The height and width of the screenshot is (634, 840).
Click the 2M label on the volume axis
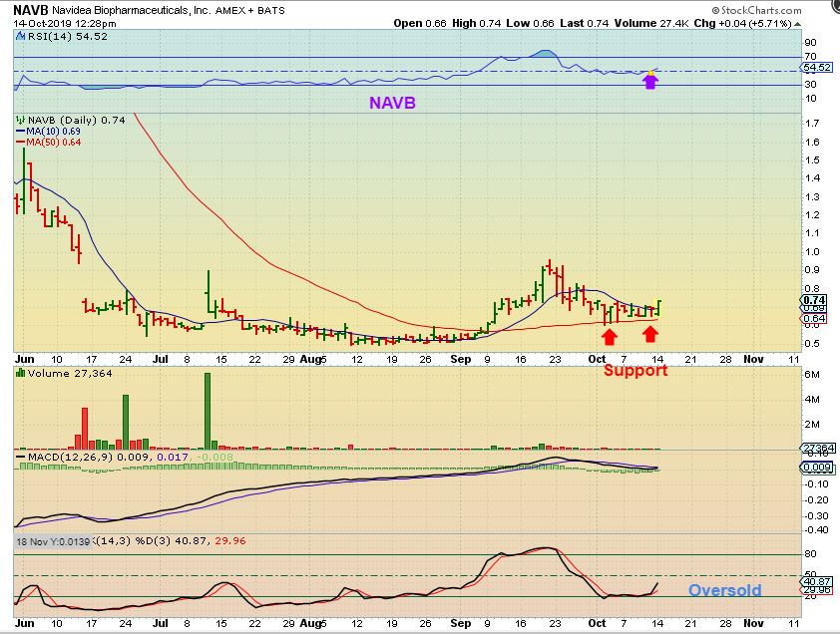812,425
